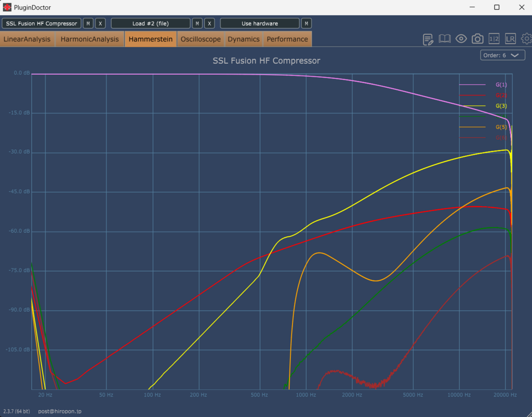Click the 100 Hz axis label
This screenshot has height=417, width=532.
click(x=152, y=395)
